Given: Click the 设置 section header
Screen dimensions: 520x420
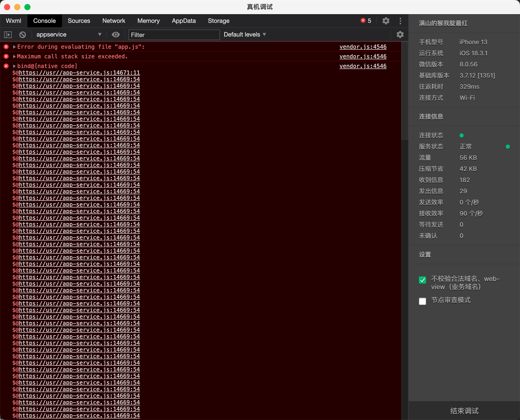Looking at the screenshot, I should (x=425, y=255).
